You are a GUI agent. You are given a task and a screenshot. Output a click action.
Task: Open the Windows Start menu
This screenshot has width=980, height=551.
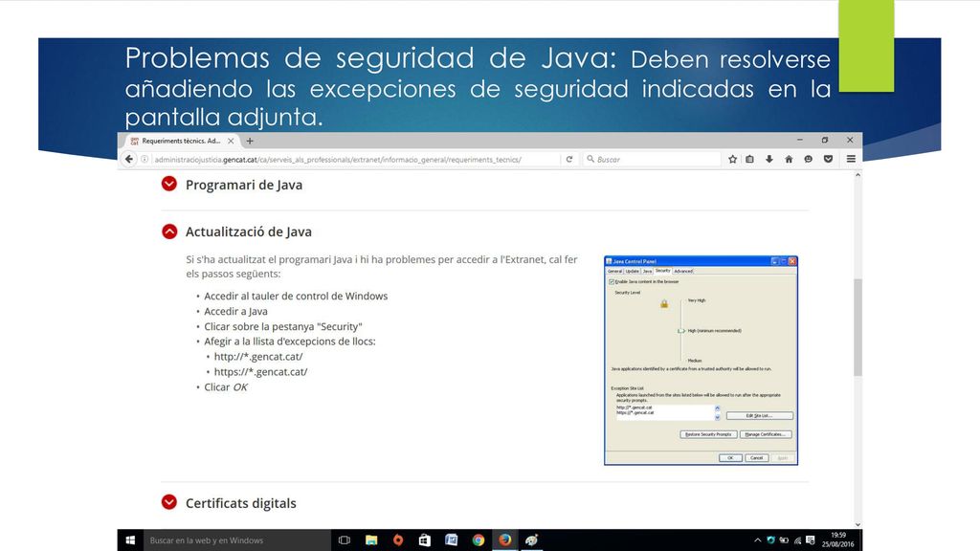pos(130,540)
